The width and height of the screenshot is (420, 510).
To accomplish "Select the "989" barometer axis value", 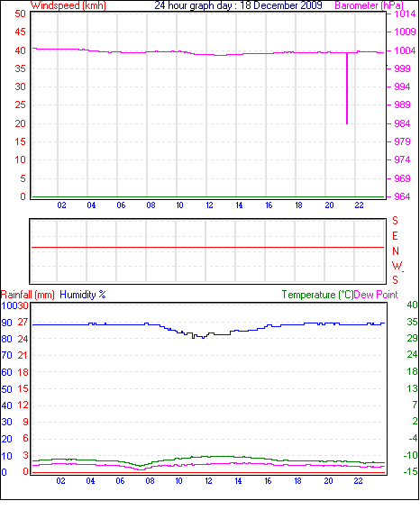I will tap(403, 105).
